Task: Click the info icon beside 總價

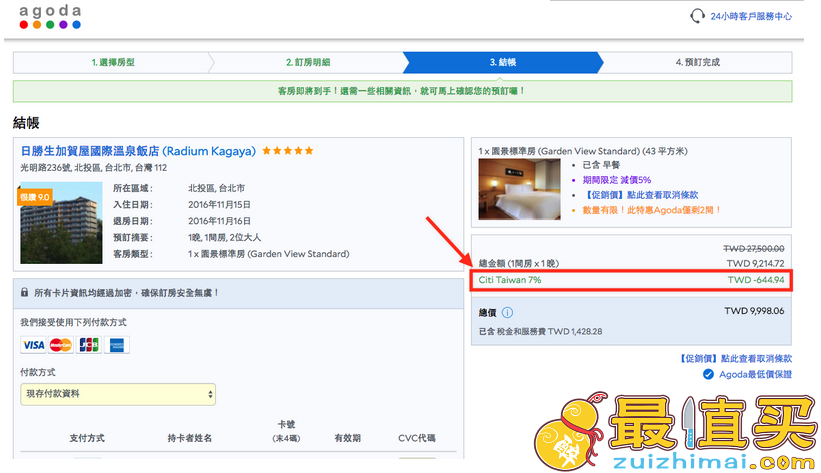Action: [x=507, y=313]
